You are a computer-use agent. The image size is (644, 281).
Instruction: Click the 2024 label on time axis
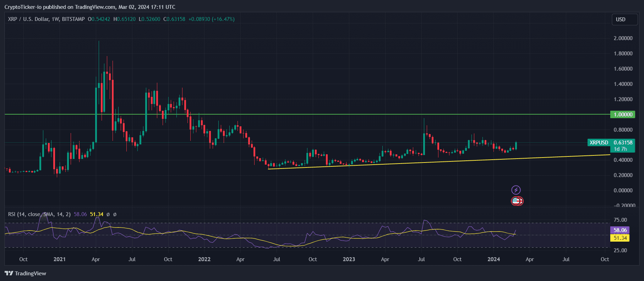[x=493, y=259]
